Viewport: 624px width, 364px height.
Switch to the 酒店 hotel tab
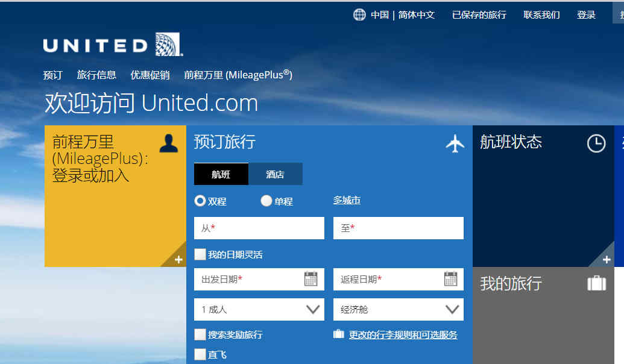tap(275, 174)
